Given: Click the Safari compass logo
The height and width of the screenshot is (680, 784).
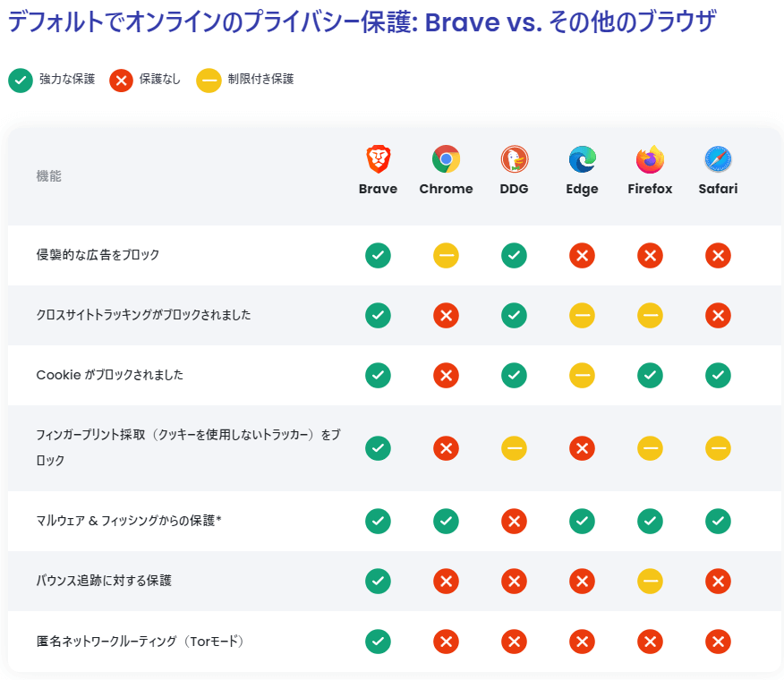Looking at the screenshot, I should coord(718,159).
